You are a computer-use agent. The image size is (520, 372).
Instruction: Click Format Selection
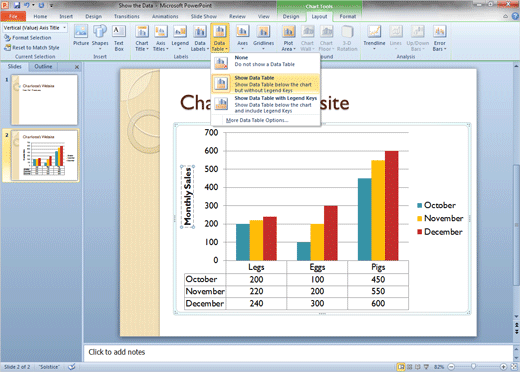[x=28, y=38]
